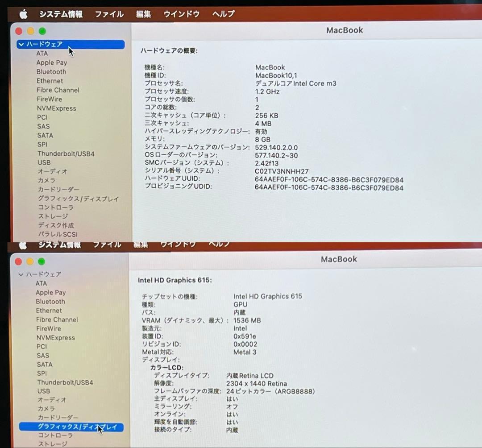Select Thunderbolt/USB4 in the upper window sidebar

pyautogui.click(x=66, y=154)
